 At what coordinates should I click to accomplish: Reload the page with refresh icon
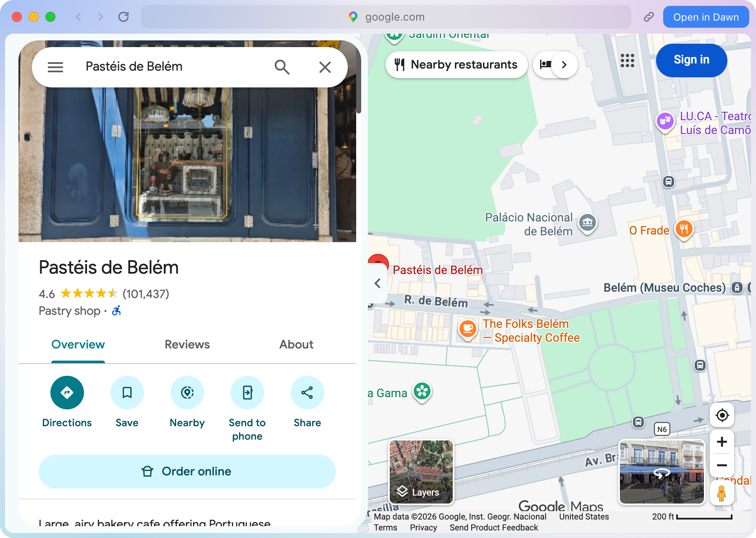[x=123, y=17]
